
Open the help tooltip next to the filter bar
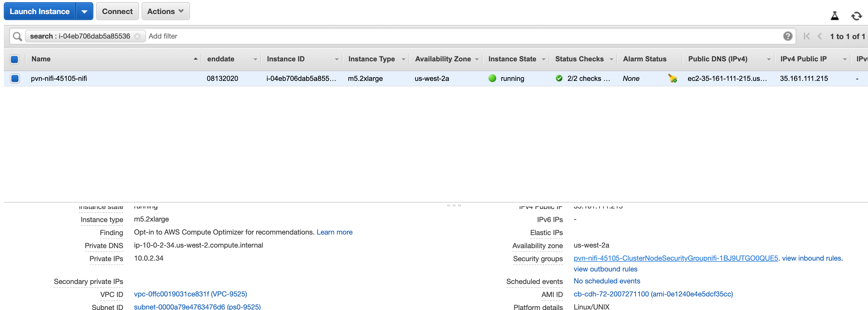pos(788,36)
